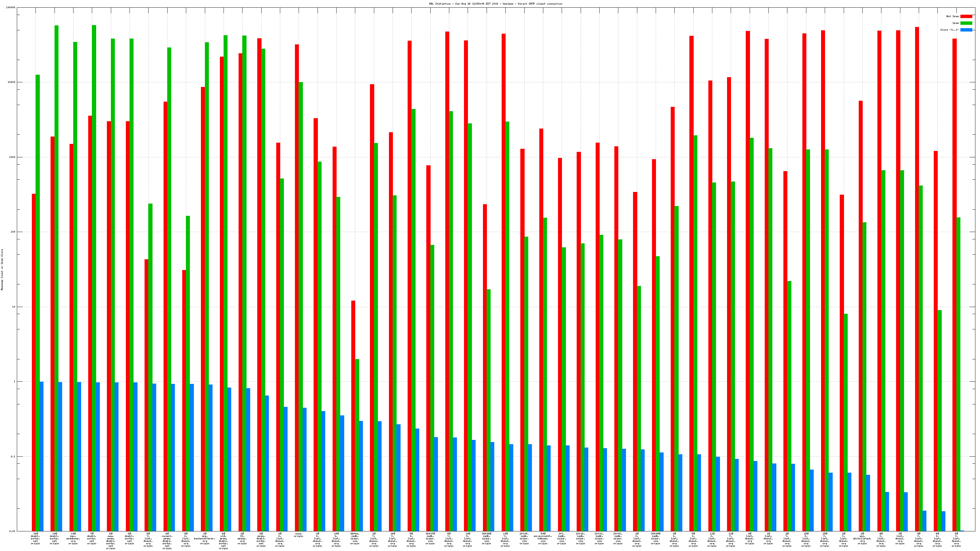Screen dimensions: 980x551
Task: Click the 0.01 y-axis tick label
Action: point(12,531)
